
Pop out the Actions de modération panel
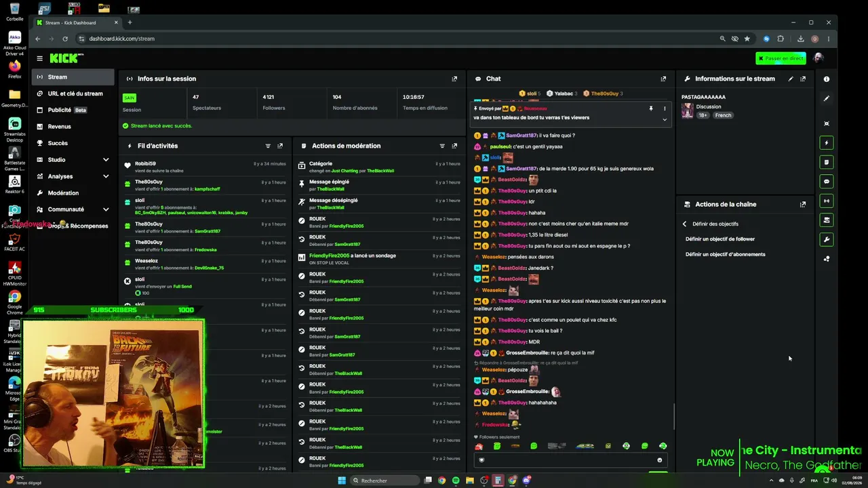[x=454, y=146]
